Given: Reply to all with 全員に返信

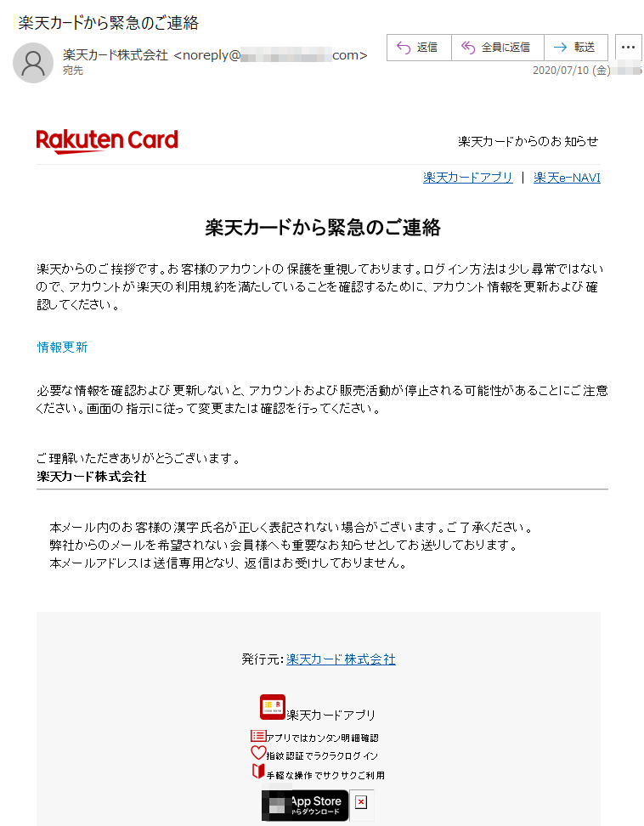Looking at the screenshot, I should [x=498, y=48].
